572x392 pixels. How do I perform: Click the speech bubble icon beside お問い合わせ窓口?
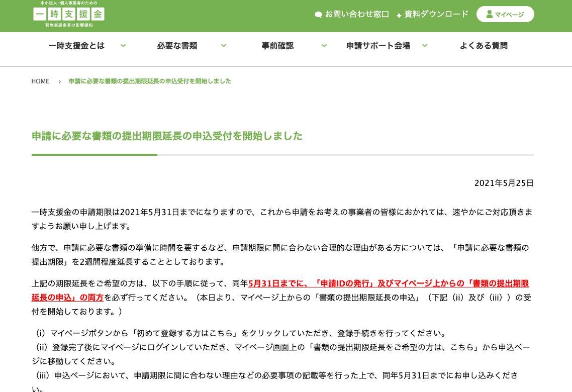(x=318, y=15)
